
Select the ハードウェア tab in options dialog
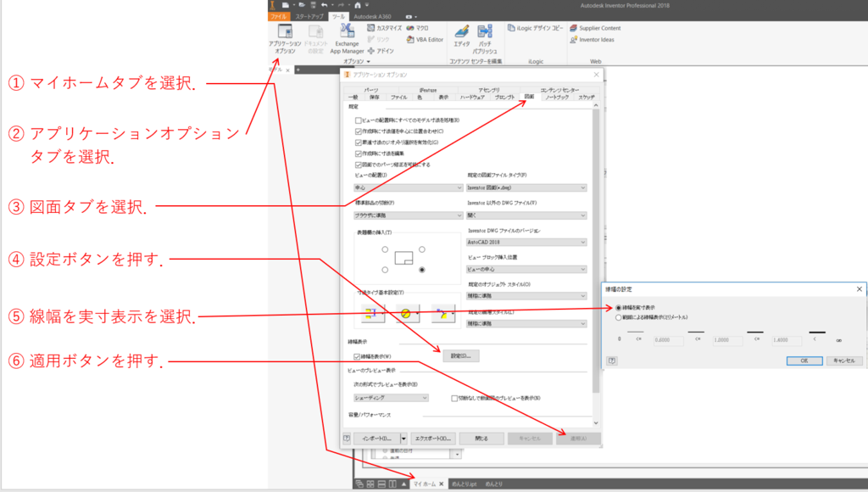click(x=472, y=97)
